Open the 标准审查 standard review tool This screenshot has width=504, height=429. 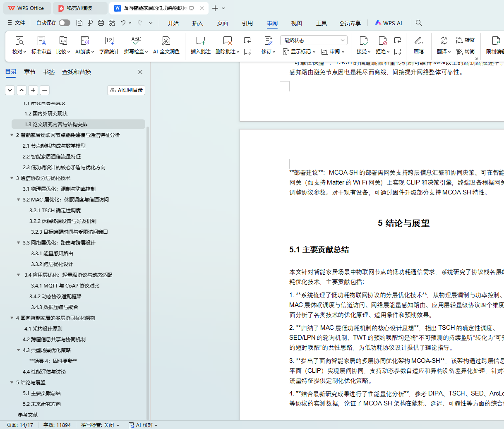[x=41, y=41]
